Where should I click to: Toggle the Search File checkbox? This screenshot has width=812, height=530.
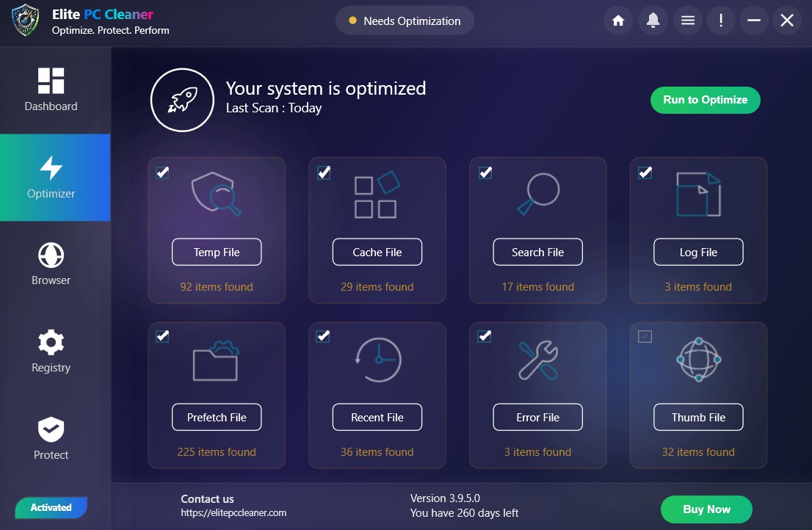[x=485, y=173]
